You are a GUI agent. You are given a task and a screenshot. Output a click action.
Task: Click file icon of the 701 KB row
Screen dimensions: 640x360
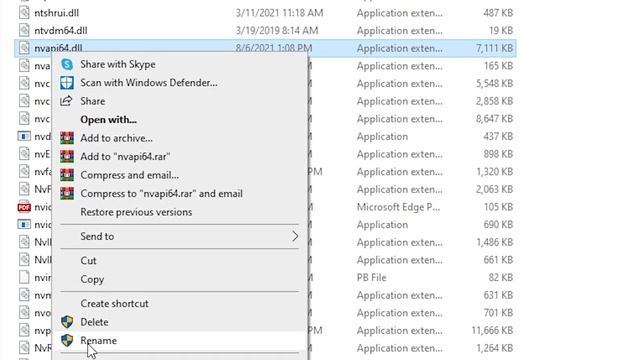pos(24,313)
